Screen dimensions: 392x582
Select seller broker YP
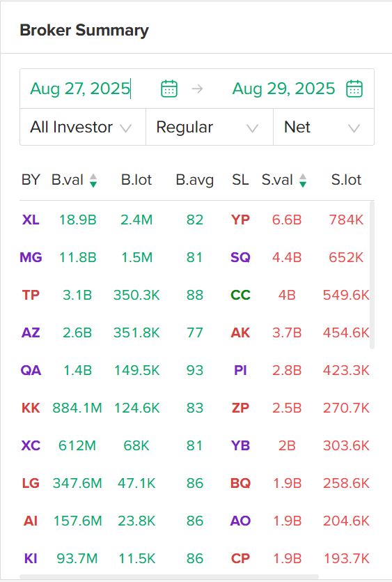(240, 220)
